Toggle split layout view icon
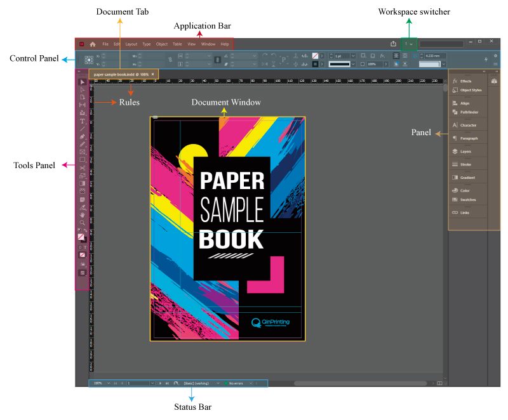 coord(439,383)
